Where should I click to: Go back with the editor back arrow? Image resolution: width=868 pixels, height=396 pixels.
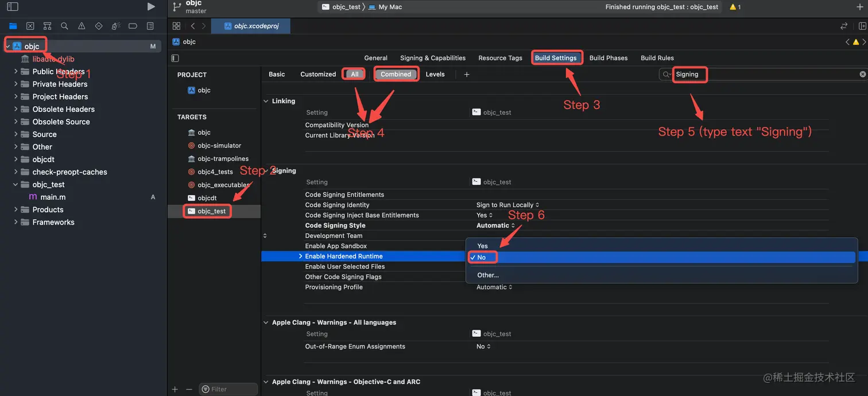pyautogui.click(x=193, y=26)
